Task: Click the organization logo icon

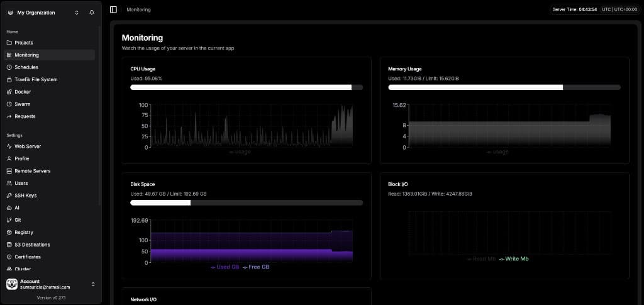Action: coord(11,13)
